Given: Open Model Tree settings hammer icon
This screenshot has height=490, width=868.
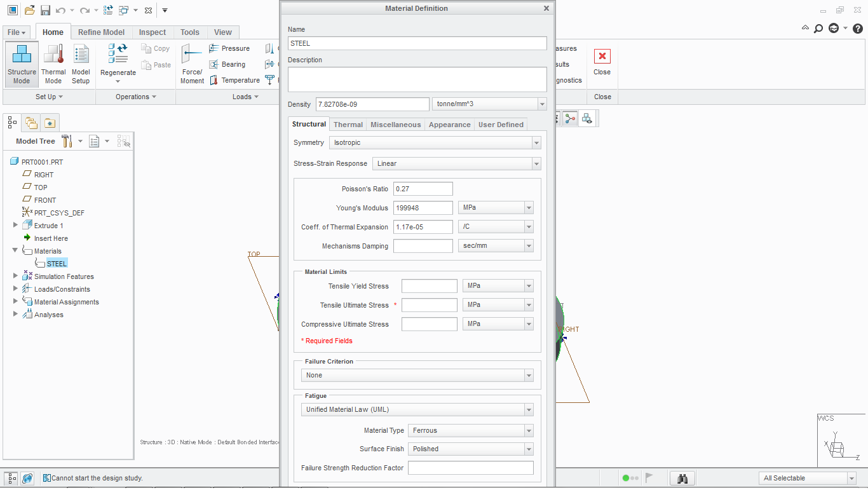Looking at the screenshot, I should pyautogui.click(x=67, y=141).
